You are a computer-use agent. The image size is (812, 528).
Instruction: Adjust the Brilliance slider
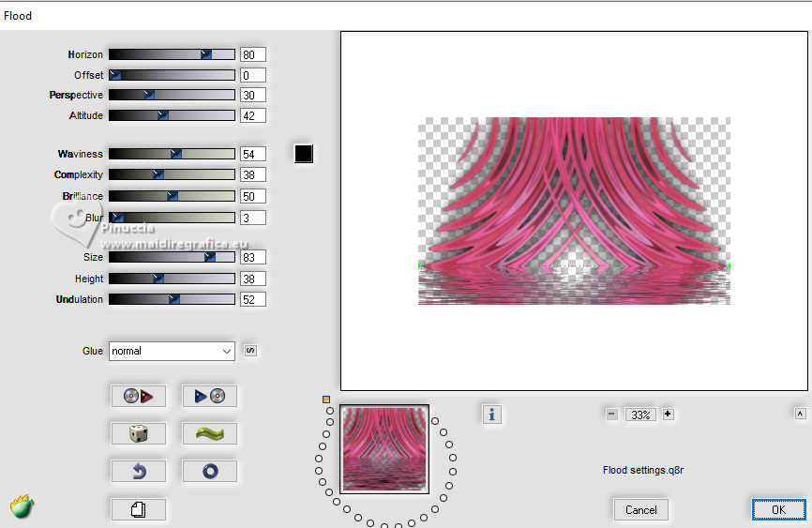coord(172,196)
